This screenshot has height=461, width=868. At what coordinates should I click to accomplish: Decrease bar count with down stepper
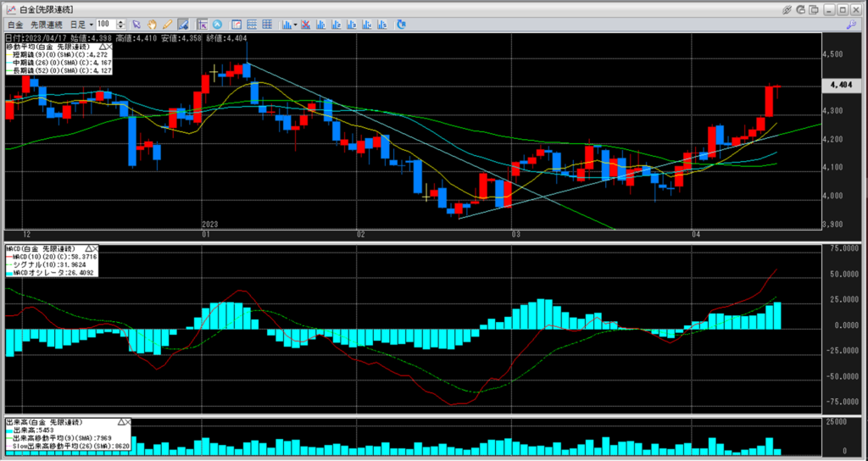[120, 27]
